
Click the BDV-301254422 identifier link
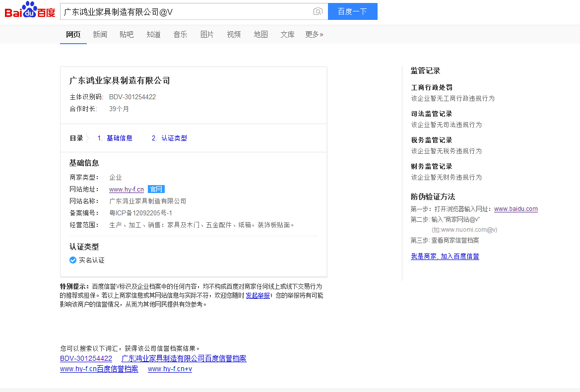pos(86,358)
